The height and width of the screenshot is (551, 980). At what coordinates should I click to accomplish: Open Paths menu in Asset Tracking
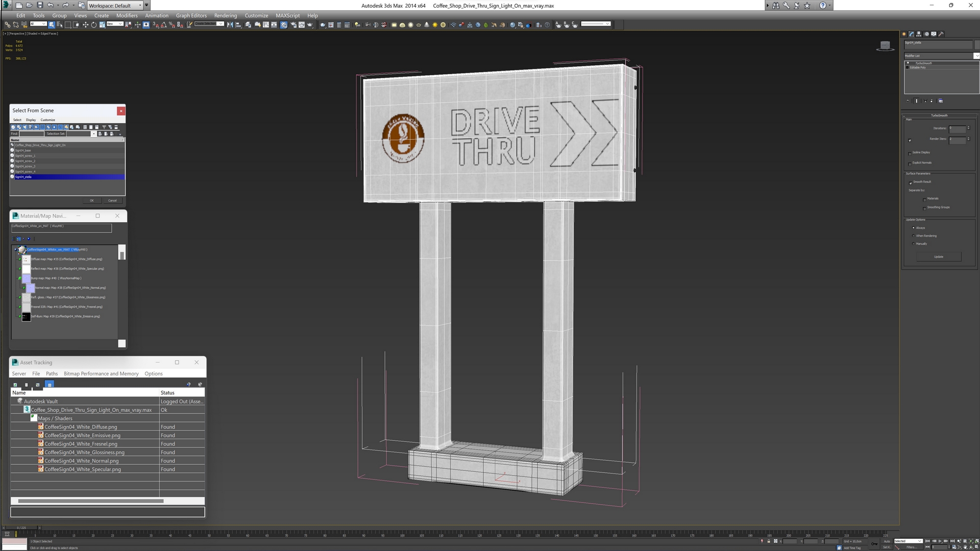pos(52,374)
